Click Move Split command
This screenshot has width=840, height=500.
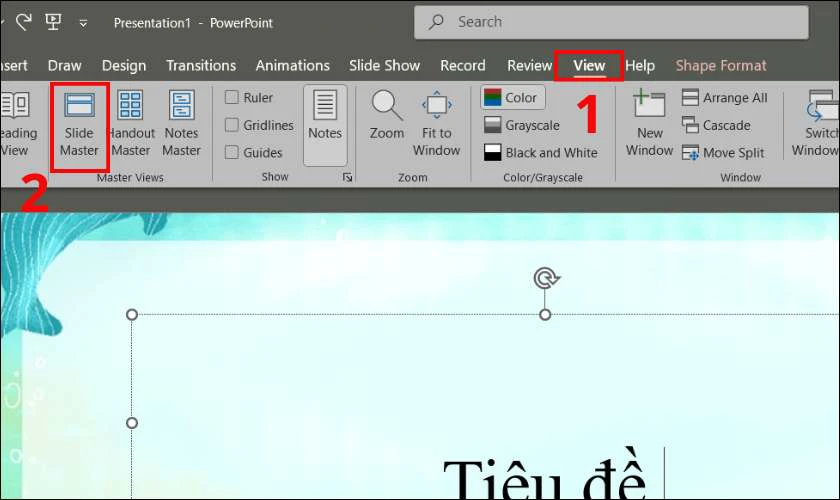[723, 153]
